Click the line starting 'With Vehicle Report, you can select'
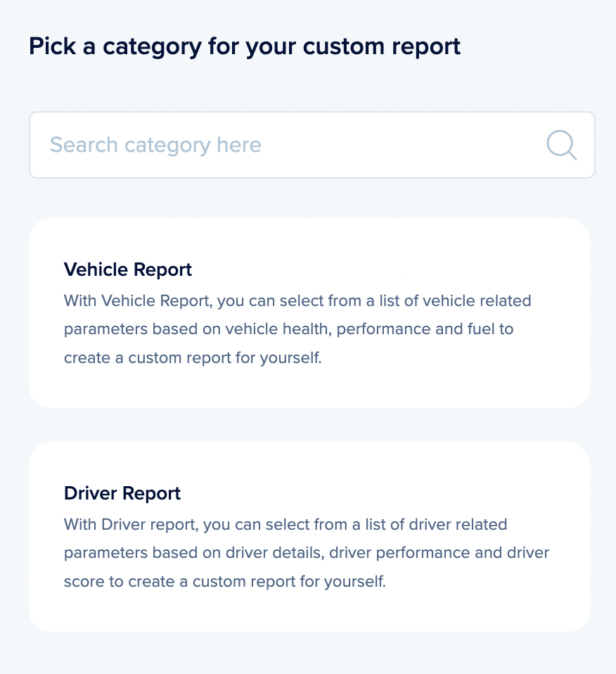The width and height of the screenshot is (616, 674). coord(297,301)
